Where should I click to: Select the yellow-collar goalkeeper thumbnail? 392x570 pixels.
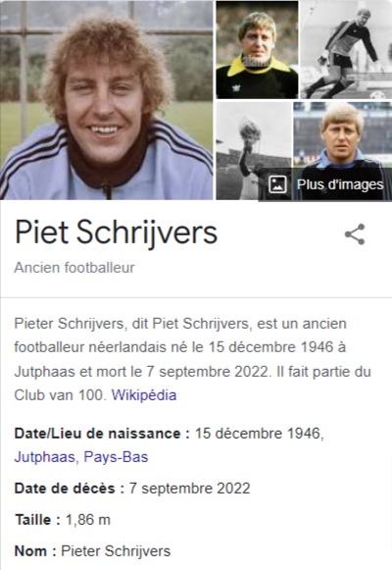257,49
